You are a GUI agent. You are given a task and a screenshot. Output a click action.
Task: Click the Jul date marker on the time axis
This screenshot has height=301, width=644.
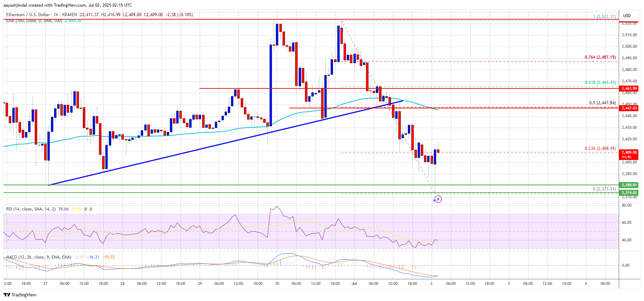coord(354,283)
